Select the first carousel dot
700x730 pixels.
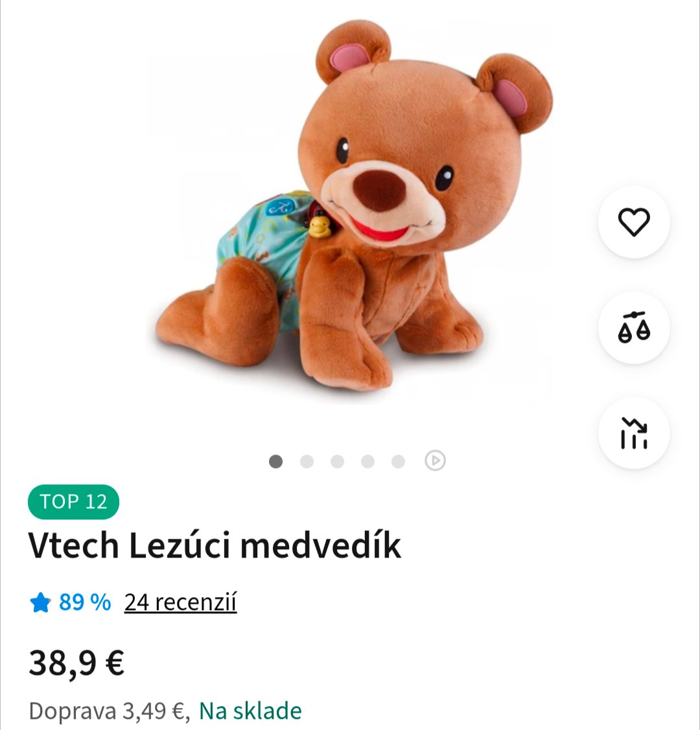coord(275,461)
